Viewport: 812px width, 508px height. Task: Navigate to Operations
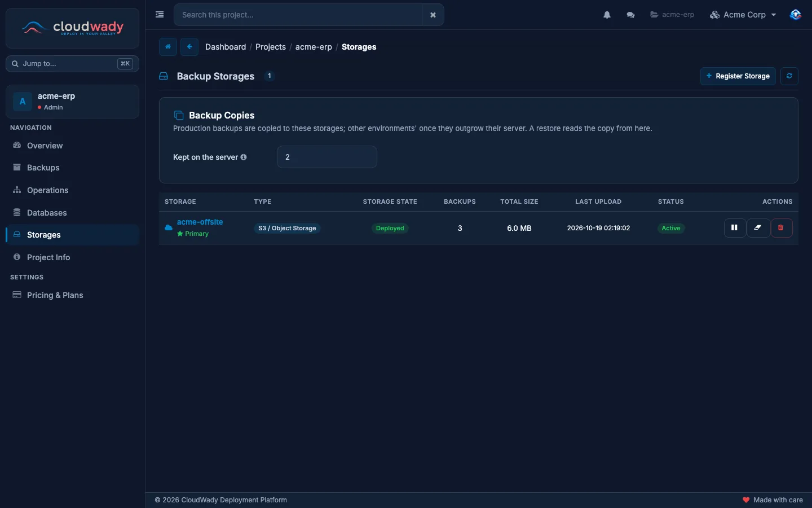72,190
